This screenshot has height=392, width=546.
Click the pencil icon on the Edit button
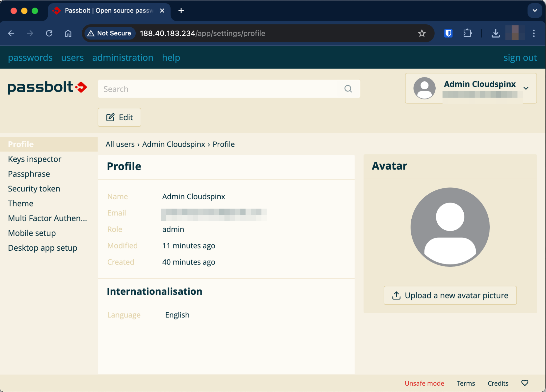pos(110,117)
